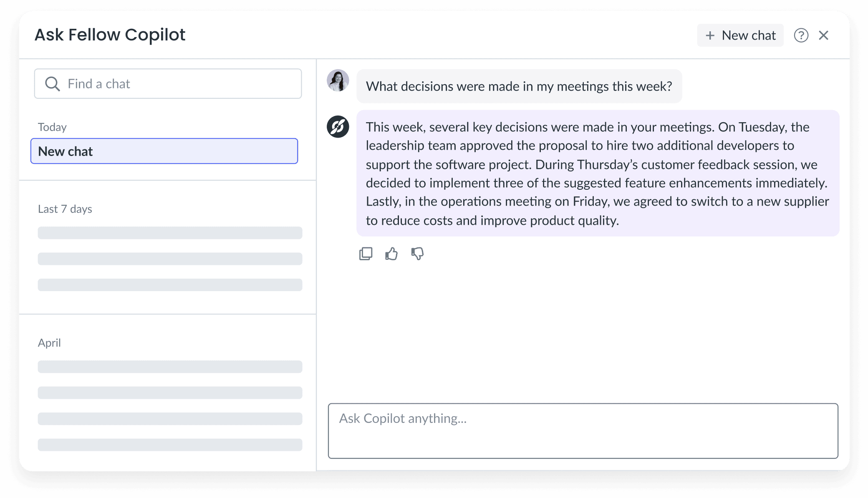The image size is (868, 498).
Task: Open second chat under April
Action: 170,392
